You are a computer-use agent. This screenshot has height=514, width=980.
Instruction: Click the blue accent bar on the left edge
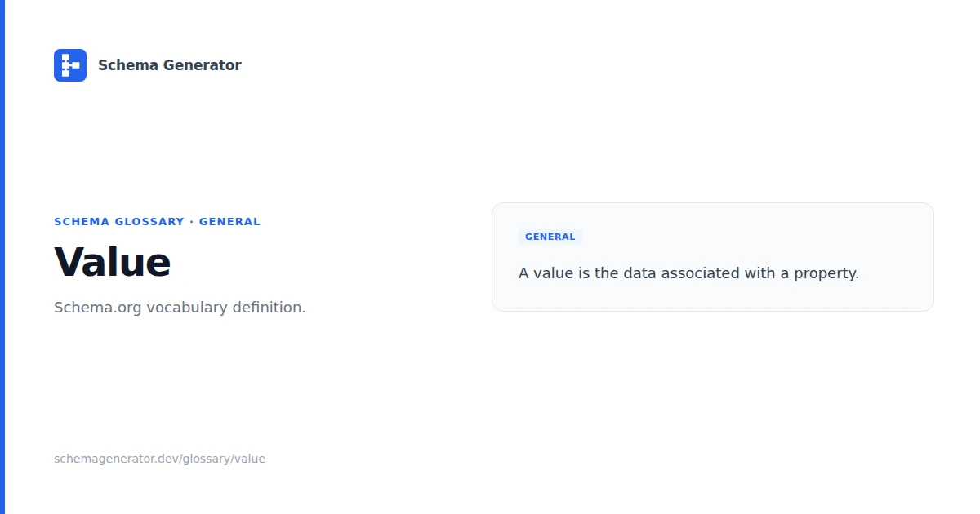pos(2,257)
